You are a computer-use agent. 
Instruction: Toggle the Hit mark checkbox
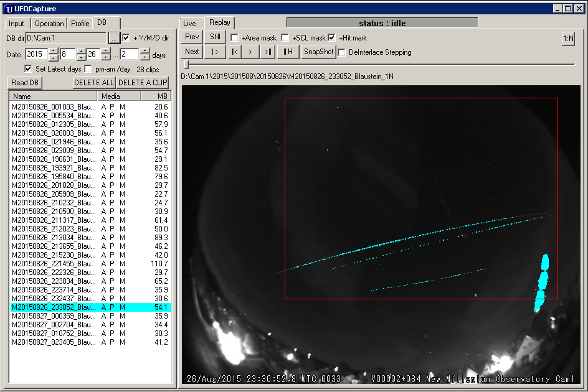pos(332,38)
